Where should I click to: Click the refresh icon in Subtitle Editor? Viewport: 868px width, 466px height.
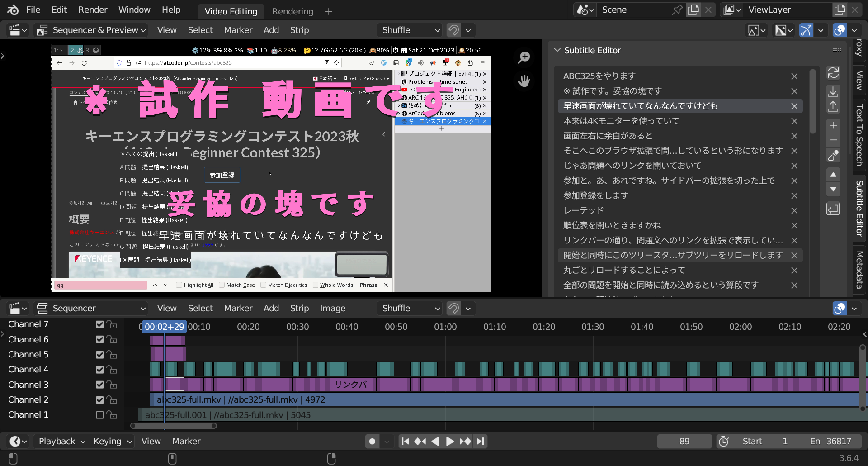tap(833, 73)
